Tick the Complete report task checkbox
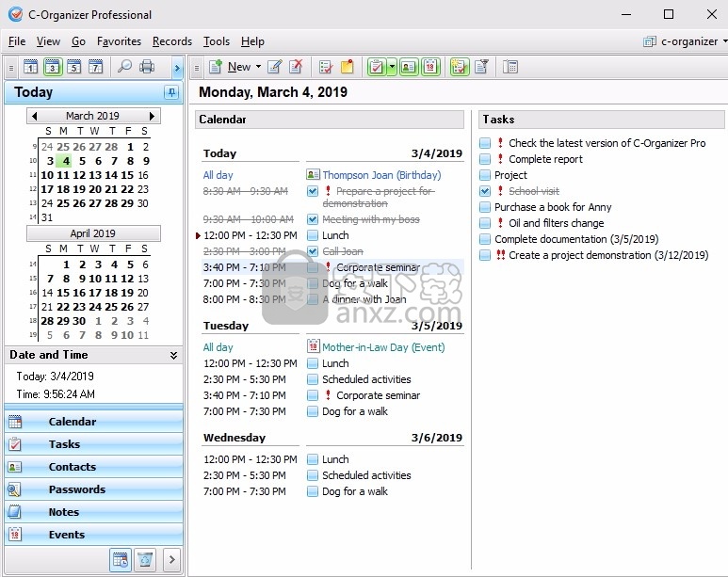The height and width of the screenshot is (577, 728). tap(484, 159)
